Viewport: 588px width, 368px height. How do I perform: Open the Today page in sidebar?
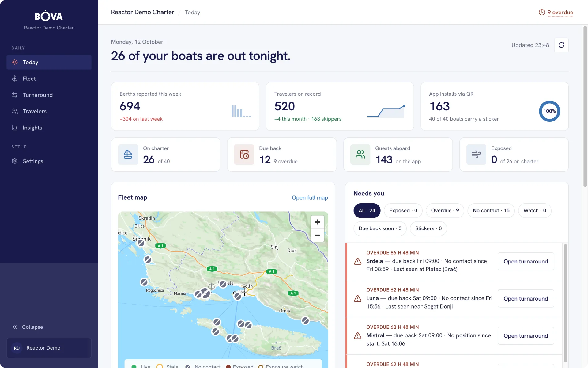coord(49,62)
